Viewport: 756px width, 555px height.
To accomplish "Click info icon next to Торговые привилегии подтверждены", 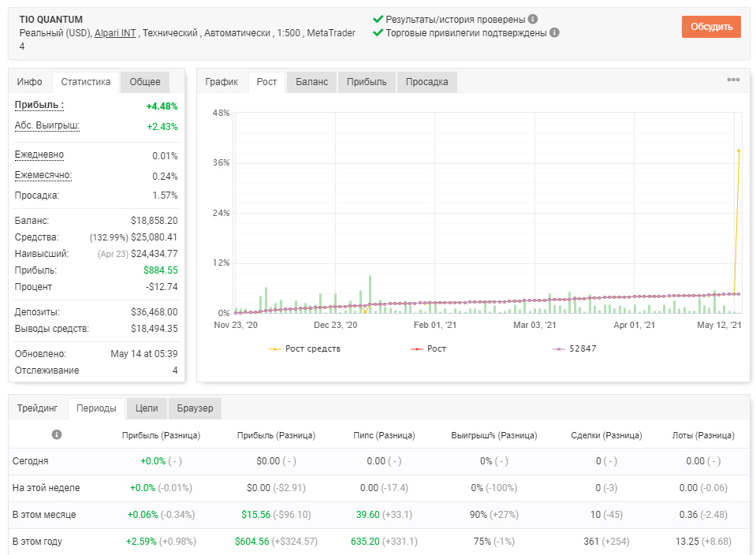I will coord(554,33).
